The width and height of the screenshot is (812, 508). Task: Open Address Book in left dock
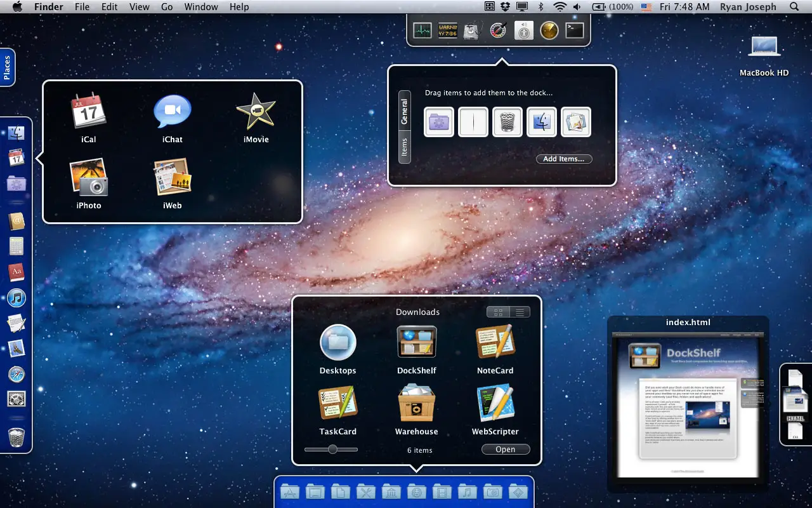click(x=16, y=221)
